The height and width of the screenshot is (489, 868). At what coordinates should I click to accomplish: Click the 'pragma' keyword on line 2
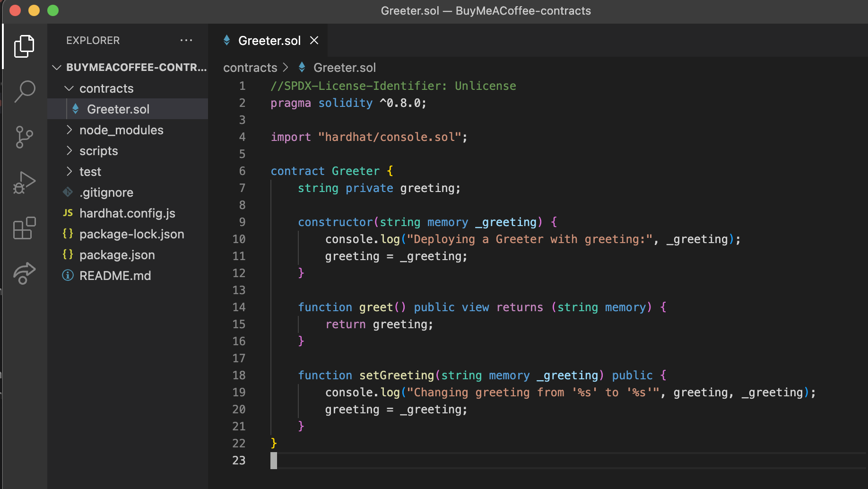[291, 103]
